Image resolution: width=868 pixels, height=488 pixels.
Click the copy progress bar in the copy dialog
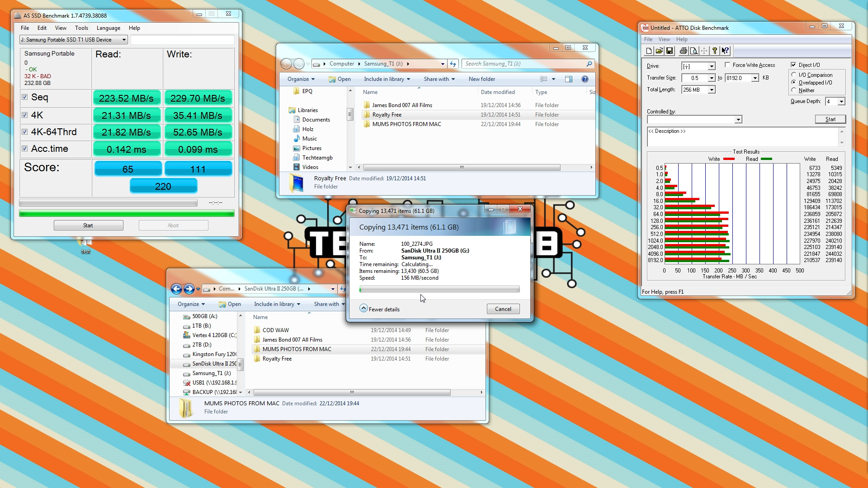439,289
